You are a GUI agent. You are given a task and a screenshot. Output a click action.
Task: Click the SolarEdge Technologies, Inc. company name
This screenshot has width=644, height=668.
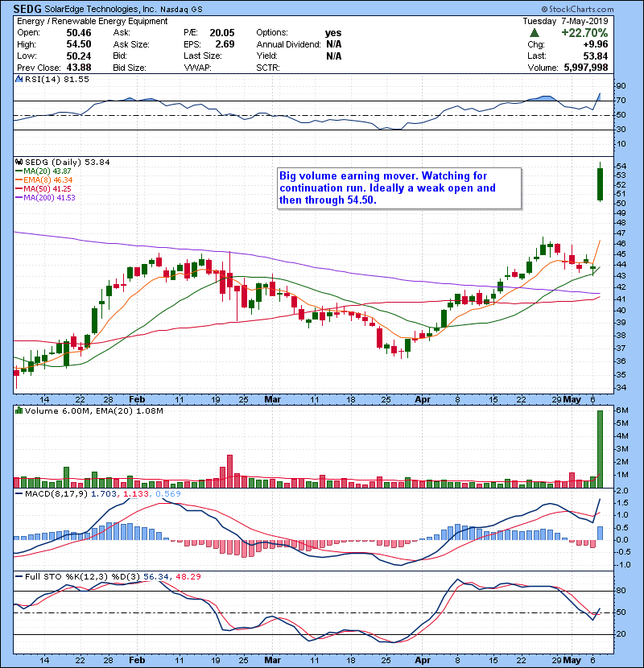(x=101, y=9)
